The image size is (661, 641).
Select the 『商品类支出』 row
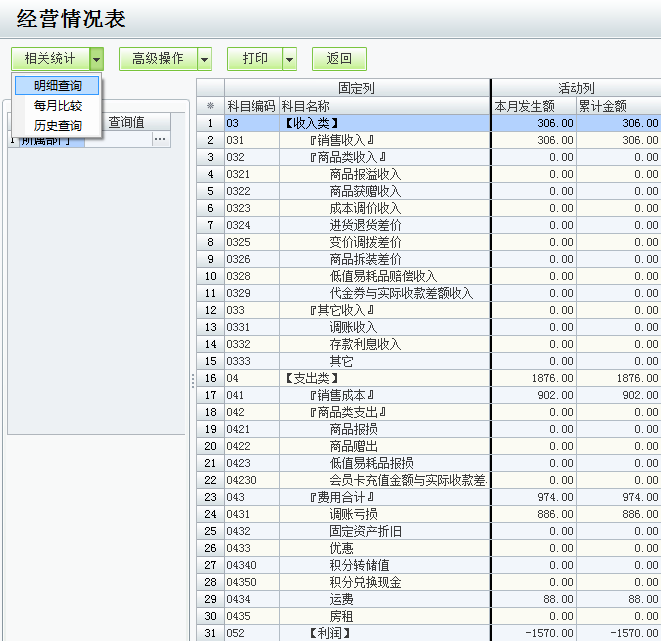429,412
